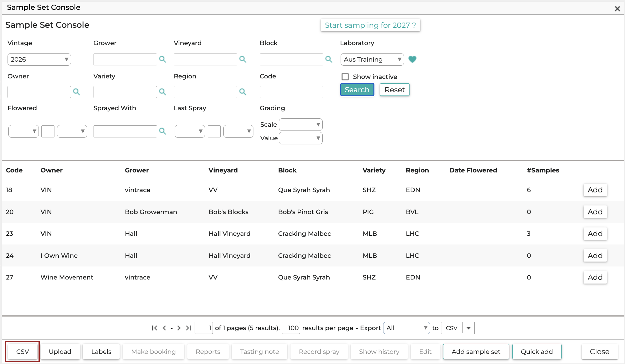This screenshot has height=364, width=625.
Task: Click the Date Flowered column header
Action: pos(473,170)
